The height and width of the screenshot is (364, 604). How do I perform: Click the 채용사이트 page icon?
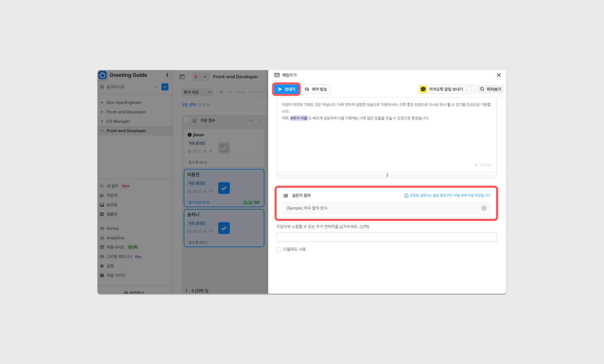(x=102, y=247)
